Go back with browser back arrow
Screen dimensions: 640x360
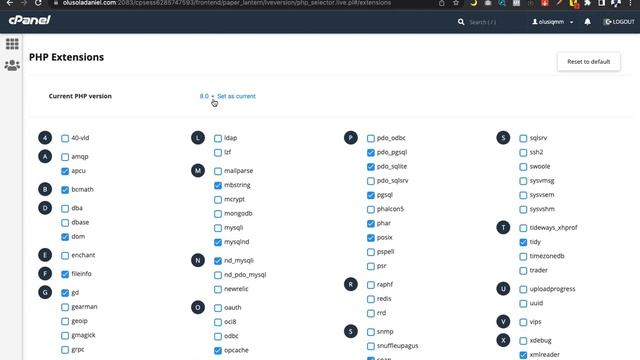coord(9,3)
